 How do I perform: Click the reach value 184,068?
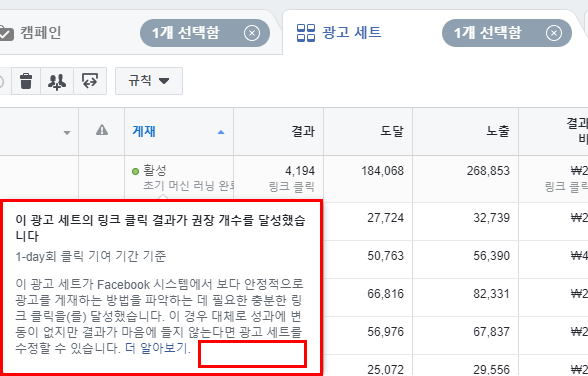coord(382,171)
